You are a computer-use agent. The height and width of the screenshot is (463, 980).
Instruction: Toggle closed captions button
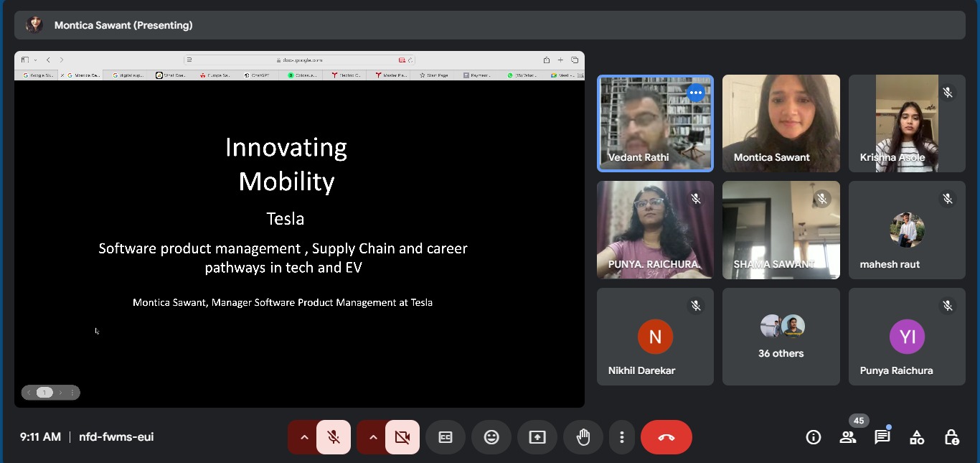[x=446, y=437]
